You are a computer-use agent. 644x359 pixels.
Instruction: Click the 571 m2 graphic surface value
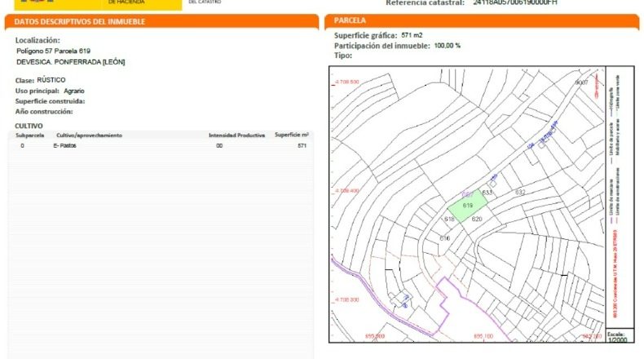[412, 35]
